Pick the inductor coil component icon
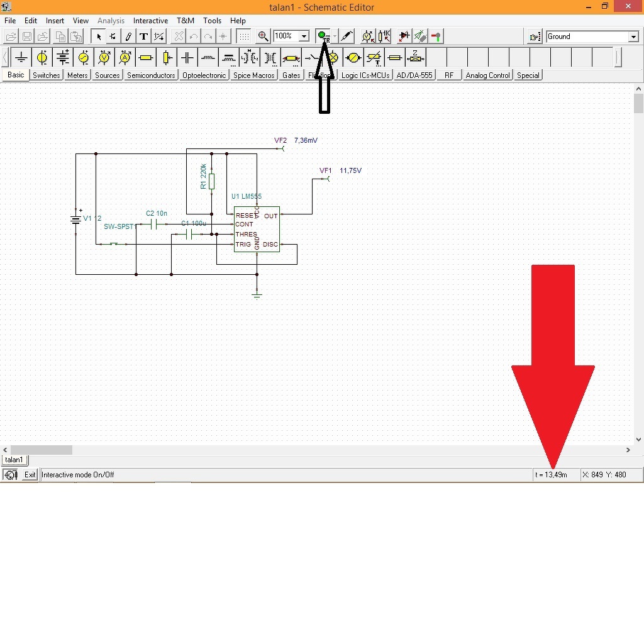644x644 pixels. coord(208,57)
